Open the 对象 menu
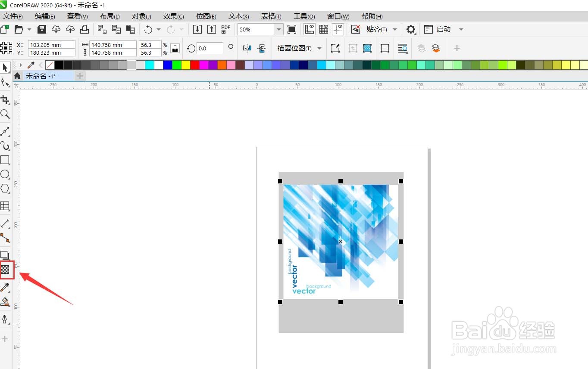This screenshot has width=588, height=369. pos(141,16)
